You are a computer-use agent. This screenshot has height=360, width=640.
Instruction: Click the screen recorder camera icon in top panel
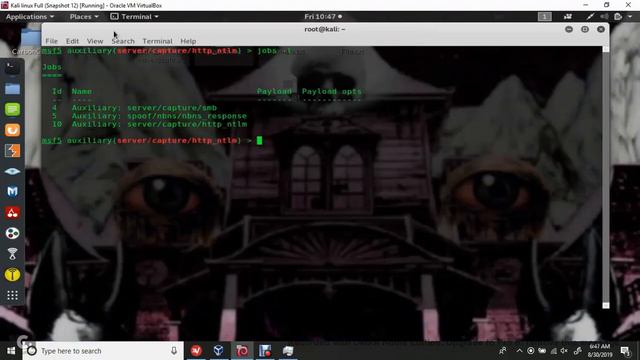coord(568,17)
